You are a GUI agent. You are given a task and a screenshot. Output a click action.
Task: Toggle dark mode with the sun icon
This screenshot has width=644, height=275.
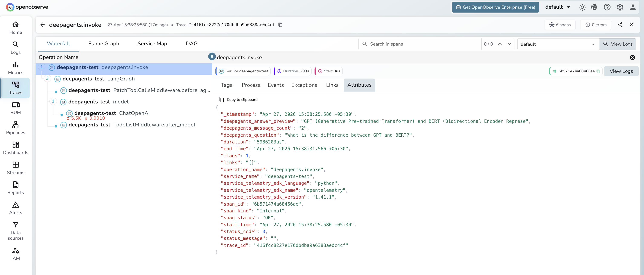(x=582, y=7)
